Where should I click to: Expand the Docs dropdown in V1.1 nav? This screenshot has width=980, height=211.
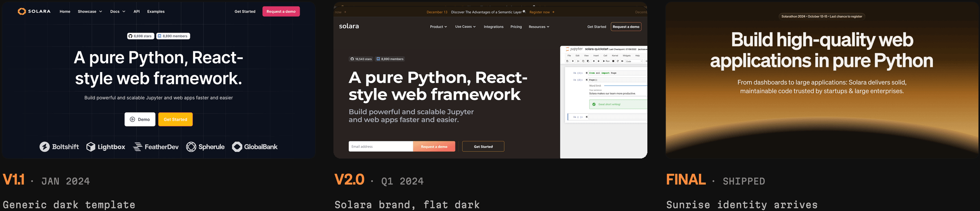tap(118, 11)
